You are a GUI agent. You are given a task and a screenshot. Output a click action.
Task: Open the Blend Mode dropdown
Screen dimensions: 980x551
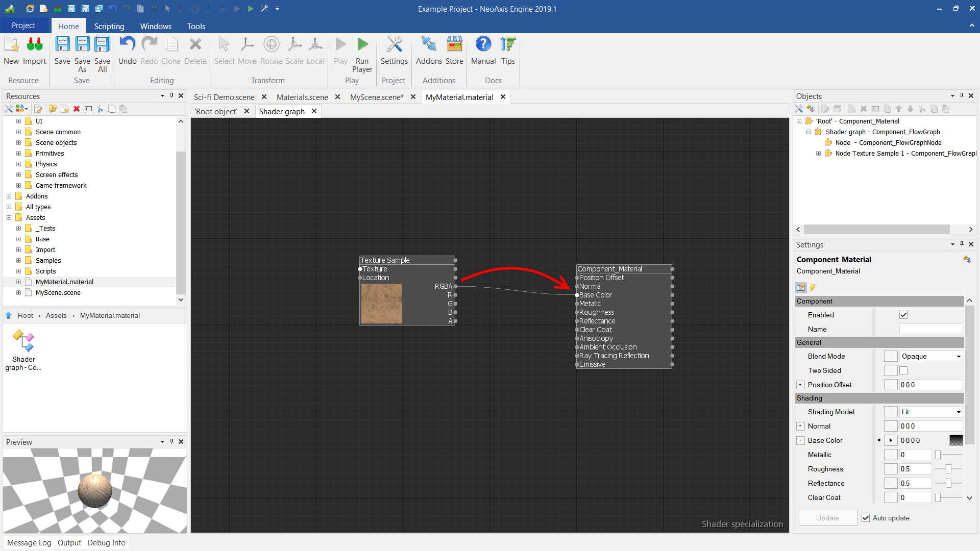point(931,357)
